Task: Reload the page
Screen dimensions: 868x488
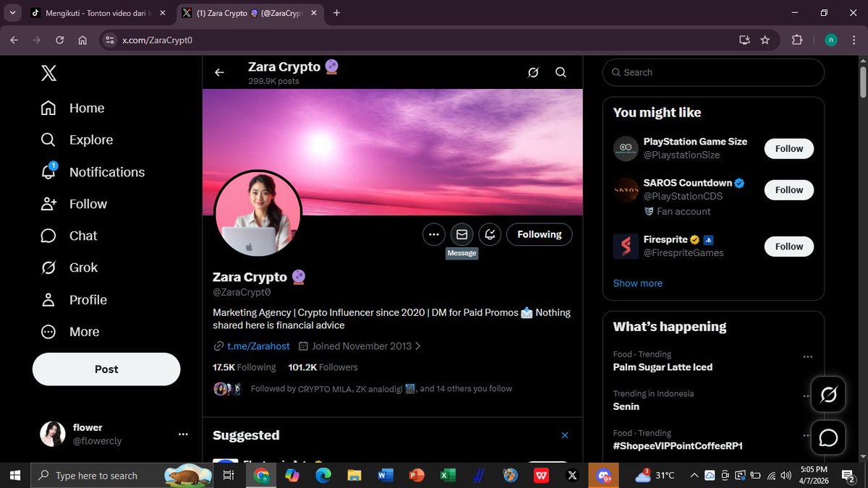Action: point(61,40)
